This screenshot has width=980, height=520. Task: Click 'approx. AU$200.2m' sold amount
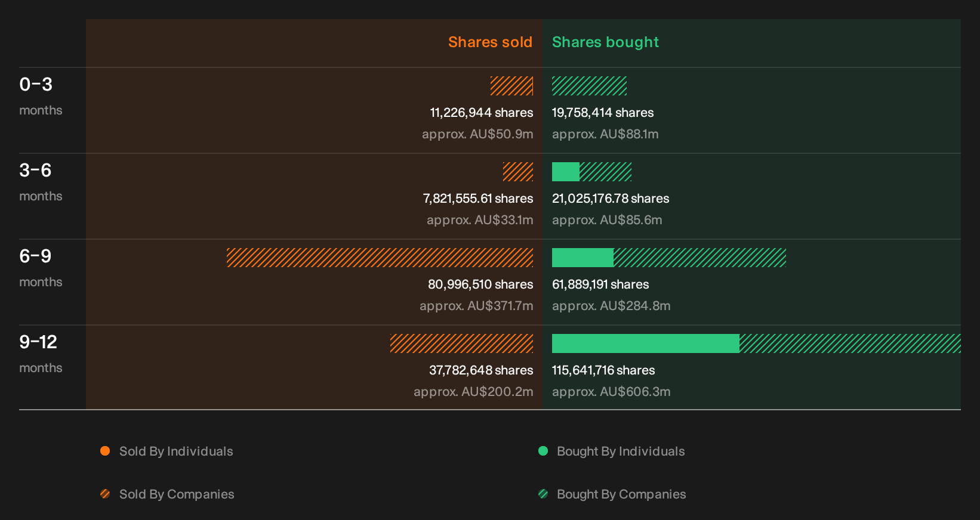(x=473, y=392)
